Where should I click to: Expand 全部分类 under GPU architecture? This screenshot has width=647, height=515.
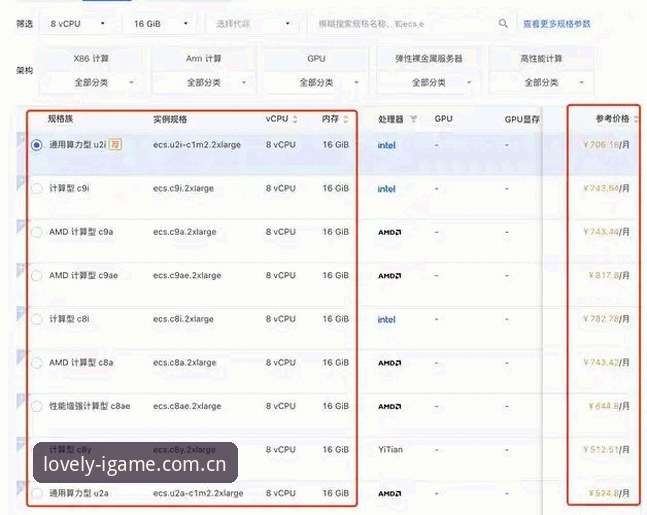coord(316,83)
